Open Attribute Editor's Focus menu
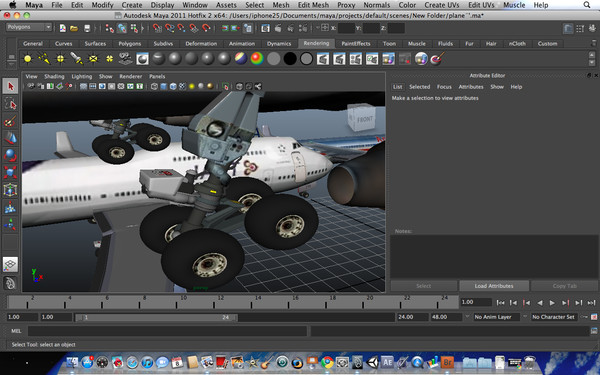The width and height of the screenshot is (600, 375). pos(444,87)
